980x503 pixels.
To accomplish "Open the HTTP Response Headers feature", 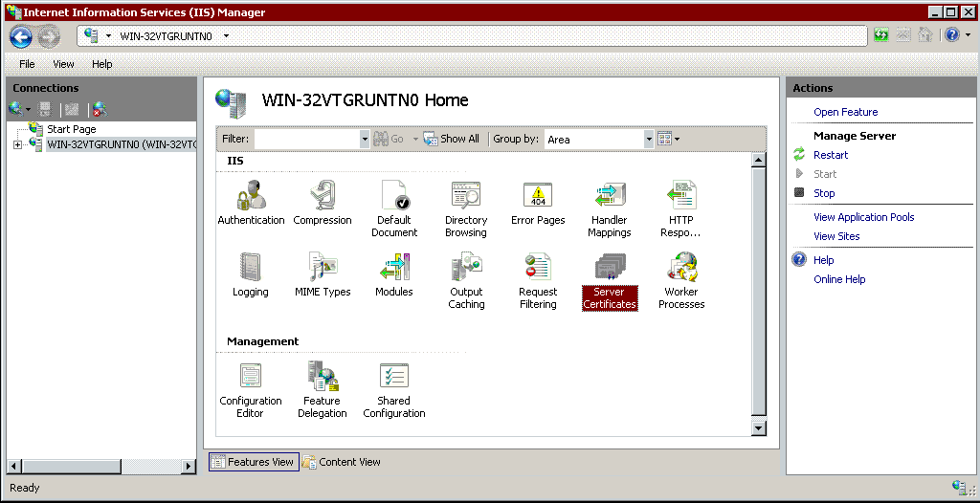I will click(x=681, y=209).
